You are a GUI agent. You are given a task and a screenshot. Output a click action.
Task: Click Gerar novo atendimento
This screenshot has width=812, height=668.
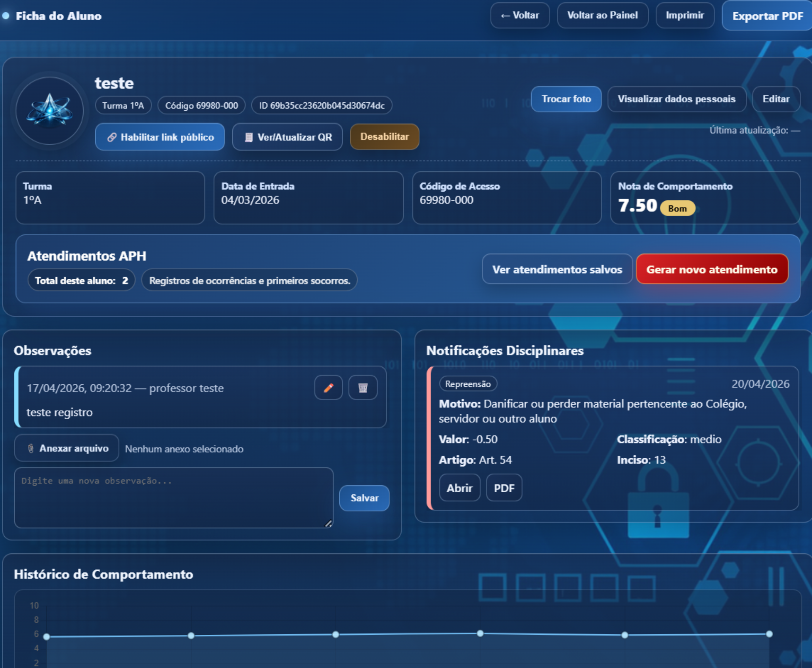[x=712, y=269]
